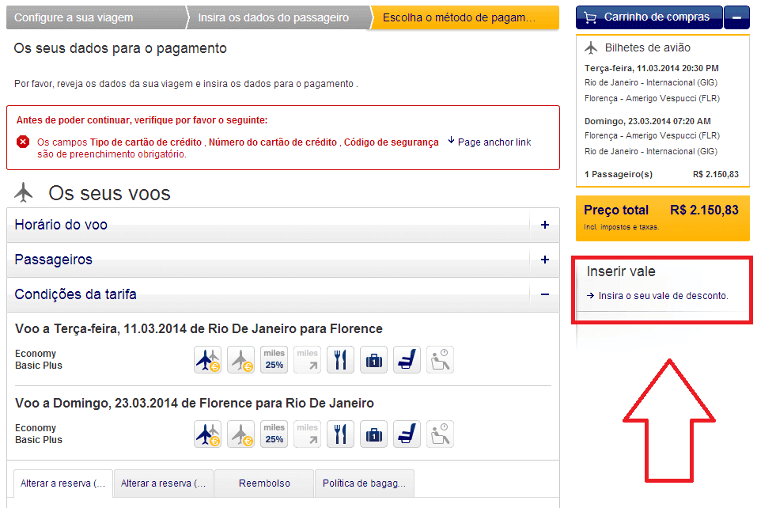Click refund fee icon in 23.03.2014 flight row
757x508 pixels.
pyautogui.click(x=241, y=434)
